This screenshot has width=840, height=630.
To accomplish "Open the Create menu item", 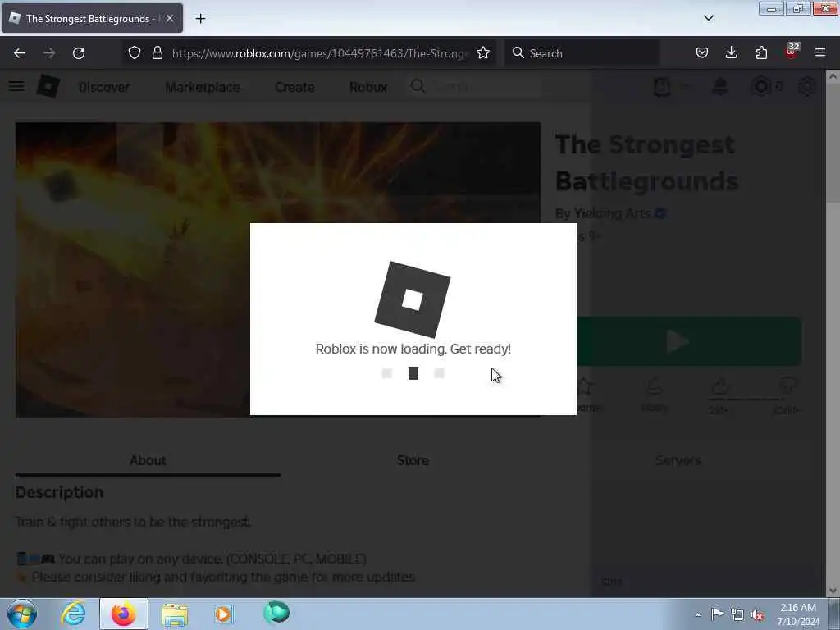I will (294, 87).
